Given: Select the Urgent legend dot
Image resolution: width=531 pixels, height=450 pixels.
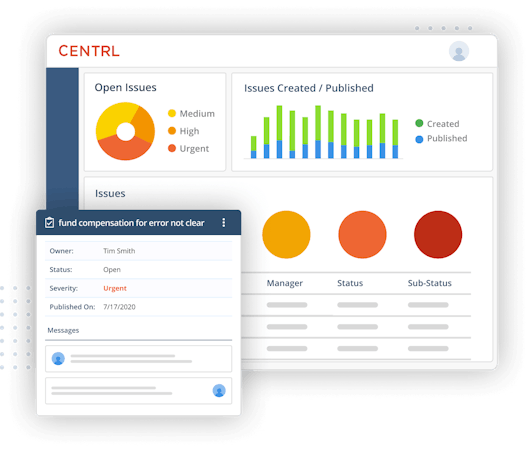Looking at the screenshot, I should (172, 148).
